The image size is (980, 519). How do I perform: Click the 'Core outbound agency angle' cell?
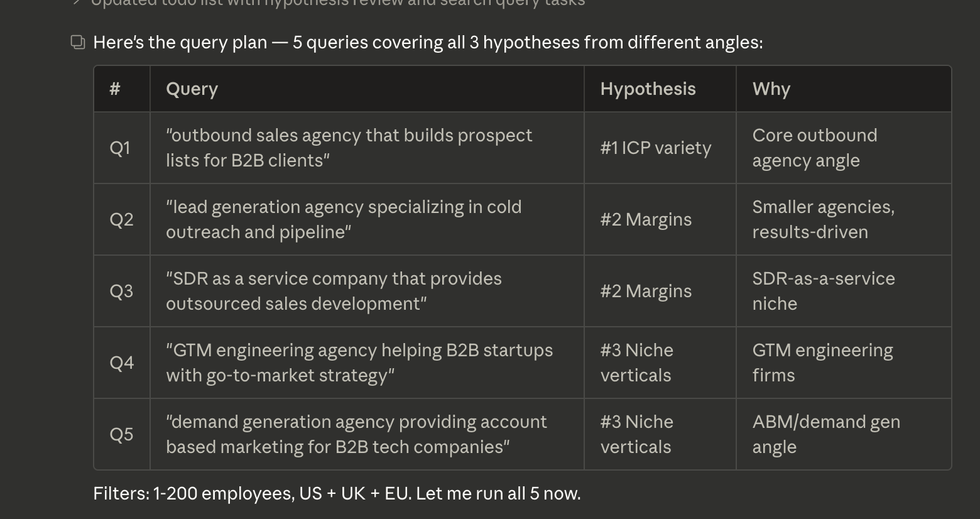814,148
